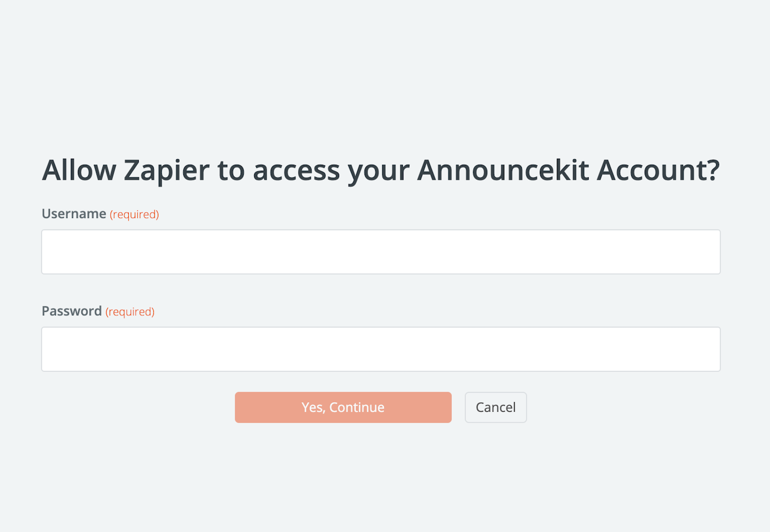Image resolution: width=770 pixels, height=532 pixels.
Task: Dismiss the authorization with the Cancel button
Action: point(495,407)
